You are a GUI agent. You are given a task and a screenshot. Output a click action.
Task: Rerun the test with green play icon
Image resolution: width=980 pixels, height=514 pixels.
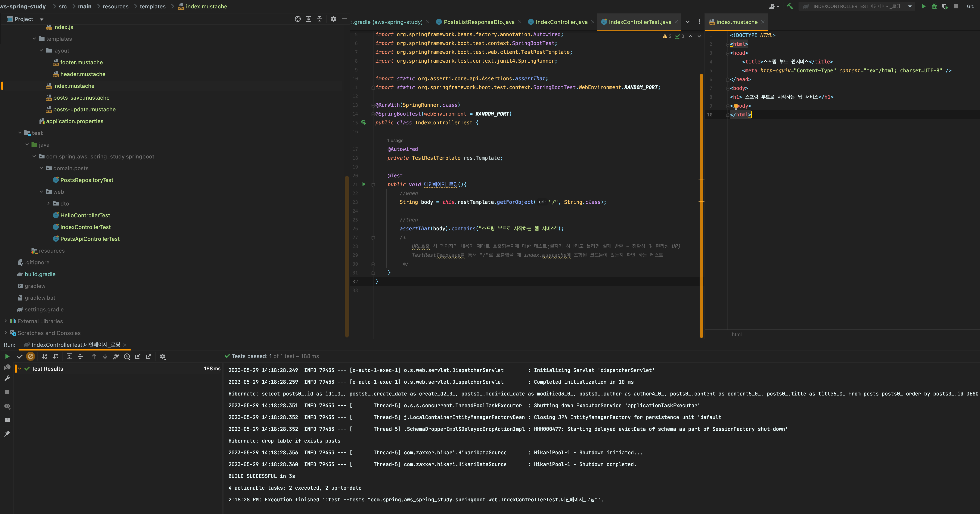coord(7,356)
